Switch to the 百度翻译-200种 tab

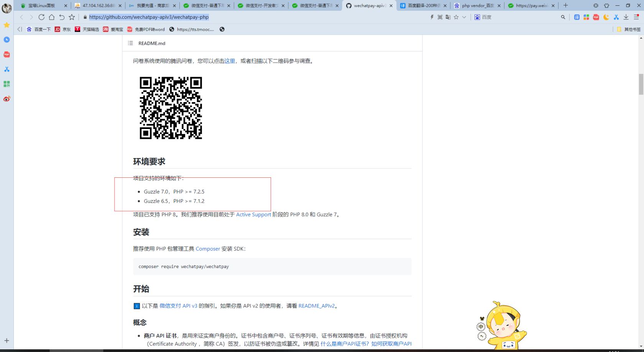(423, 5)
